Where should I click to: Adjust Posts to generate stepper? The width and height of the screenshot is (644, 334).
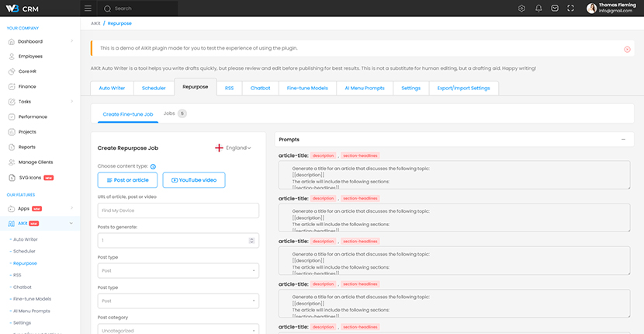[251, 241]
